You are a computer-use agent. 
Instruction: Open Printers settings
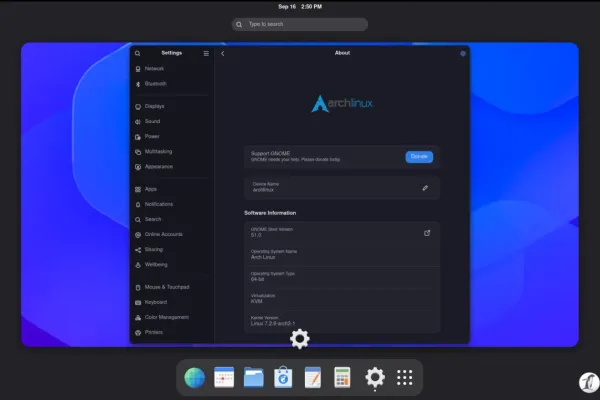[171, 332]
